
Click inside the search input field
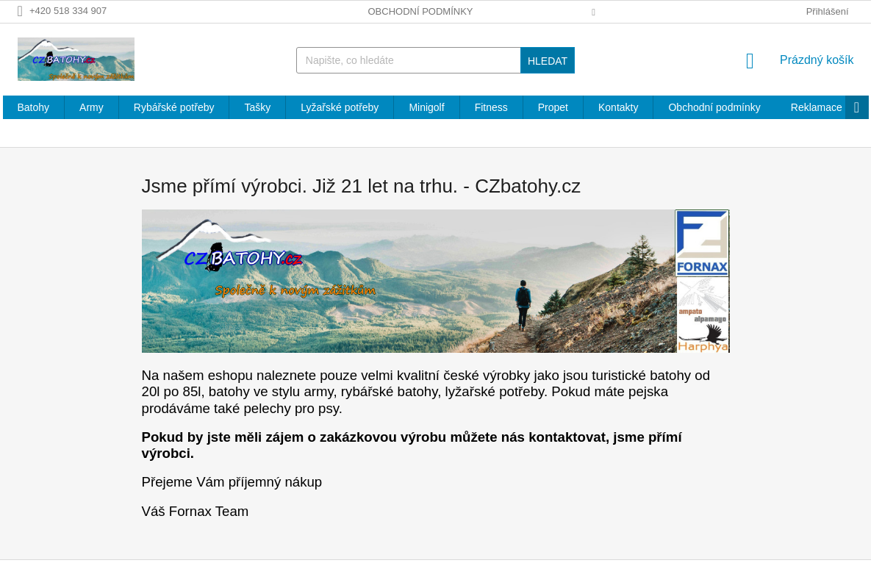coord(408,60)
